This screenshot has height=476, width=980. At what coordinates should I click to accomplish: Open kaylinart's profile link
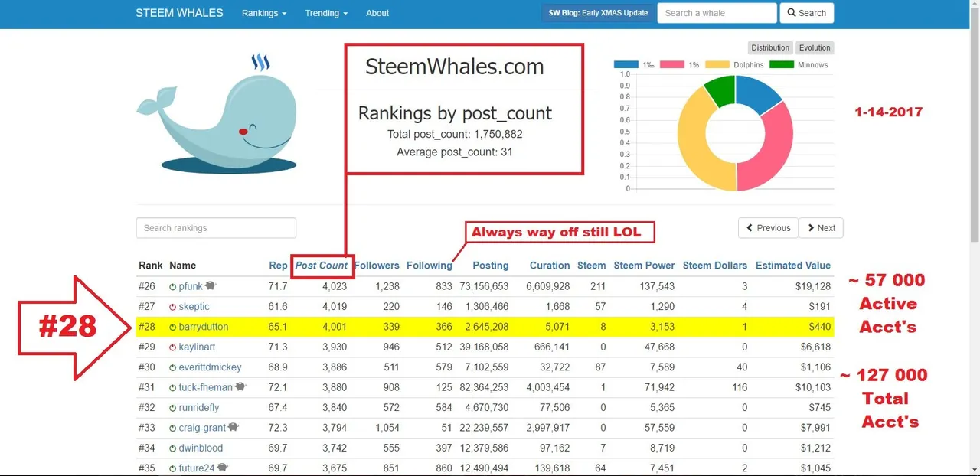(198, 347)
